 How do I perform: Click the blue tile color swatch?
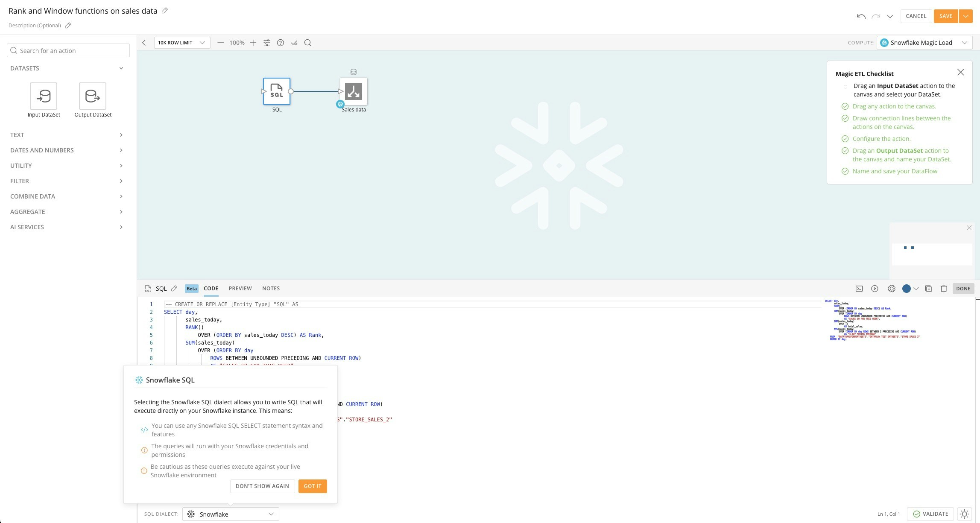point(906,289)
